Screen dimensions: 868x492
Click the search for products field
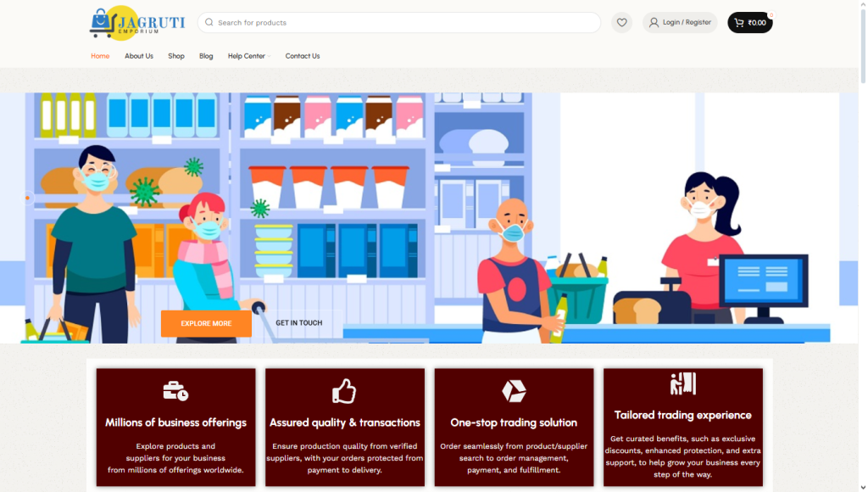(x=399, y=23)
